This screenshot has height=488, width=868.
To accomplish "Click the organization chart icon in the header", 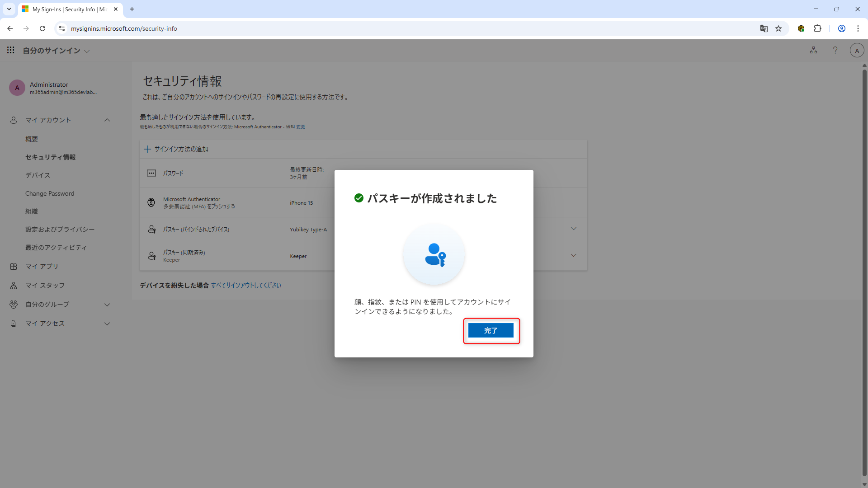I will (x=813, y=50).
